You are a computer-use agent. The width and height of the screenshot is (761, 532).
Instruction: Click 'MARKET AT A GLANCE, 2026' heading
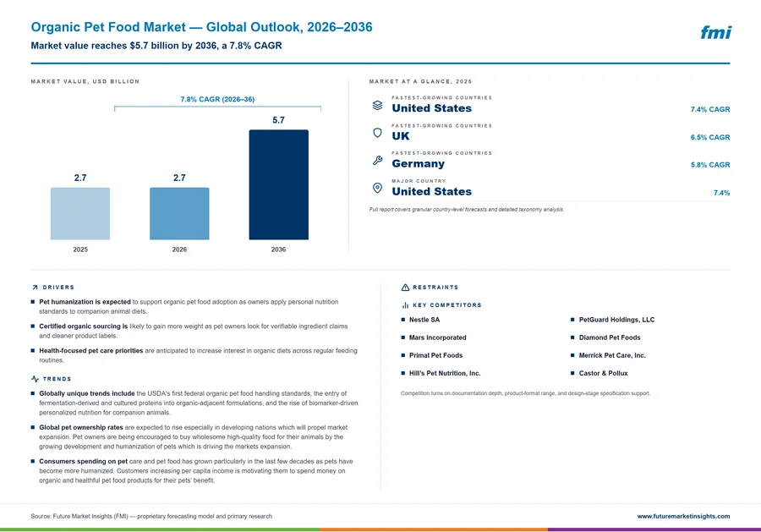coord(420,81)
